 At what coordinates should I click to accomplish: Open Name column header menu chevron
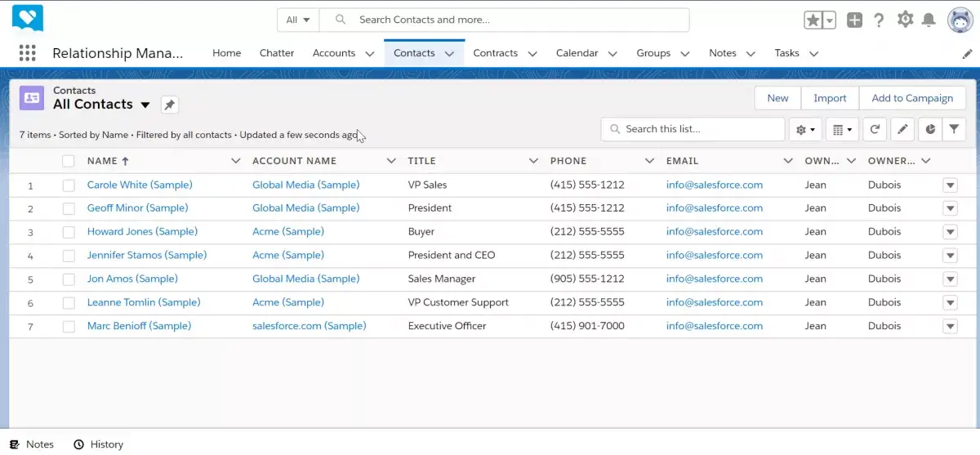(x=236, y=161)
